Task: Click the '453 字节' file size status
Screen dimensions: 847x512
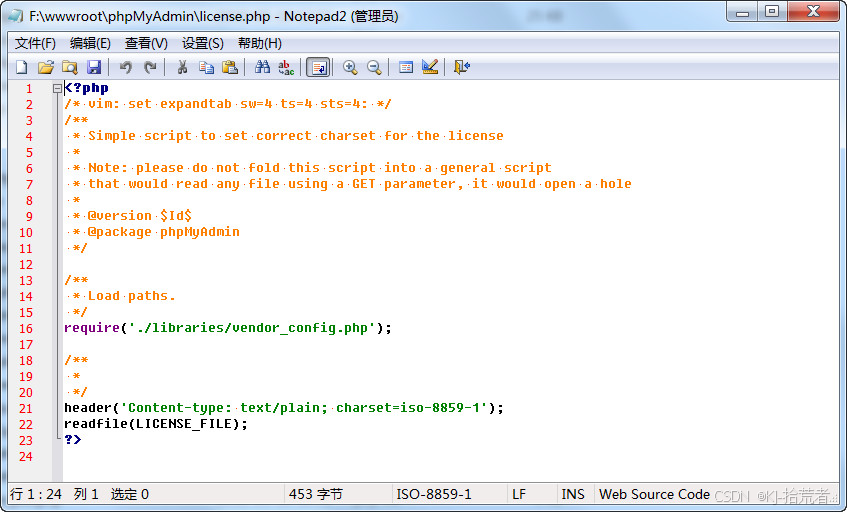Action: (x=315, y=494)
